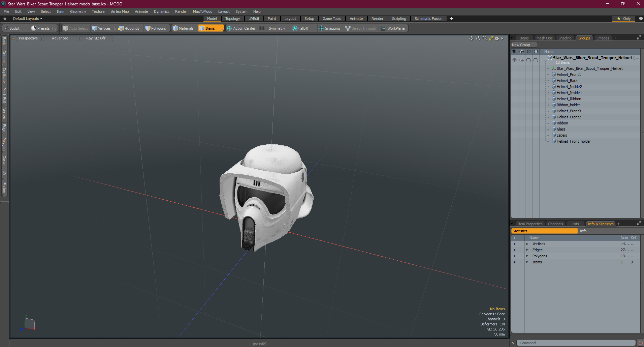Image resolution: width=644 pixels, height=347 pixels.
Task: Click the command record circle icon
Action: click(640, 343)
